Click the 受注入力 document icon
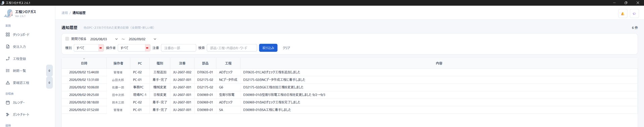Viewport: 644px width, 127px height. 8,46
